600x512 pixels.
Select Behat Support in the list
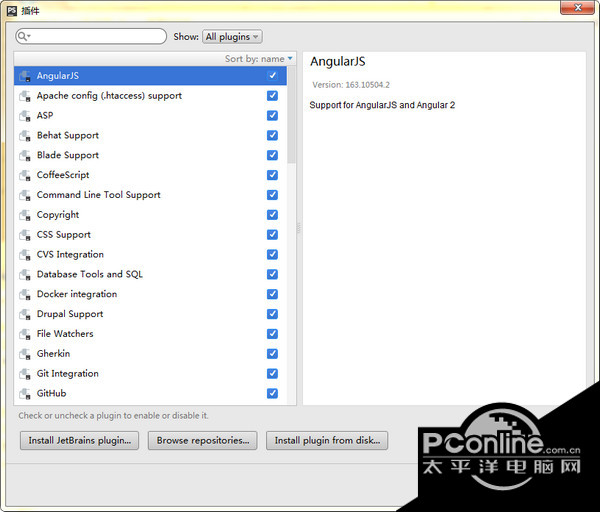point(150,135)
